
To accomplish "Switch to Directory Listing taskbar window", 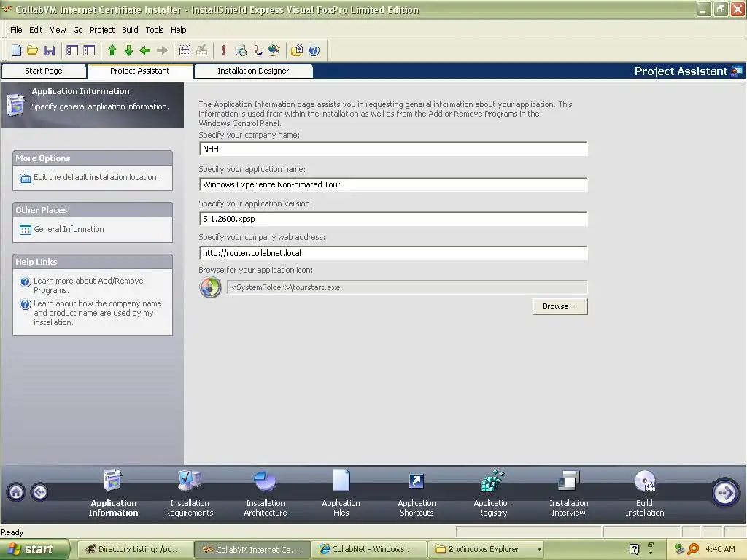I will [135, 549].
